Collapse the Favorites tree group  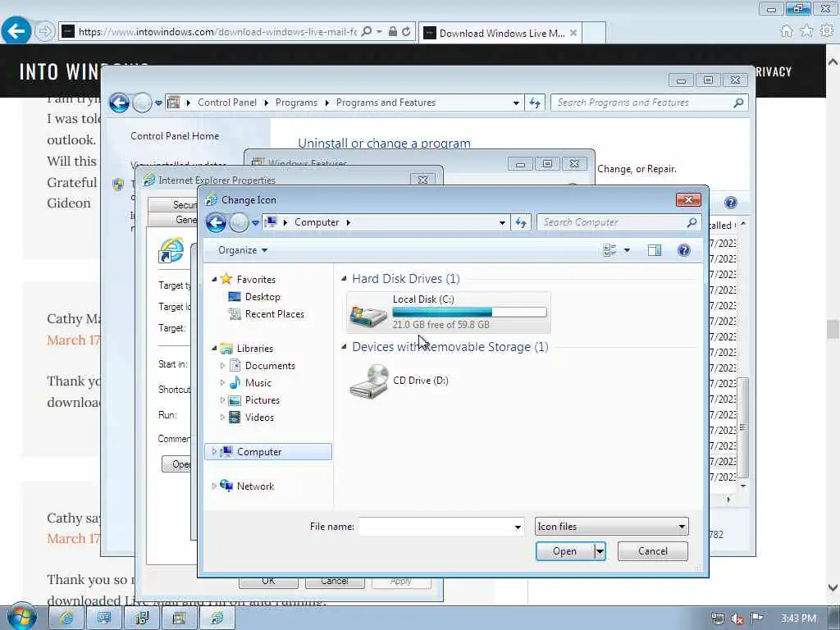click(x=214, y=279)
